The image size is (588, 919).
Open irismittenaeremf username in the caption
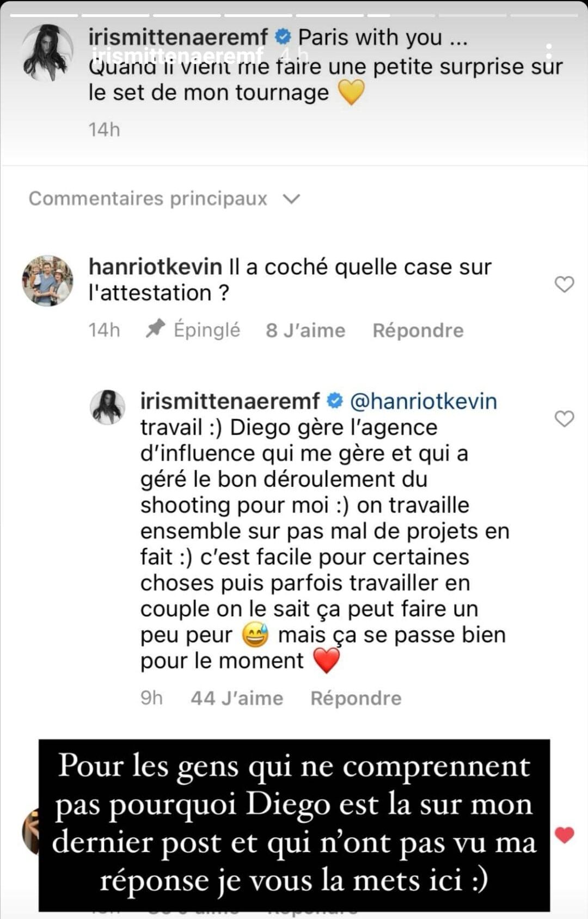(x=178, y=38)
